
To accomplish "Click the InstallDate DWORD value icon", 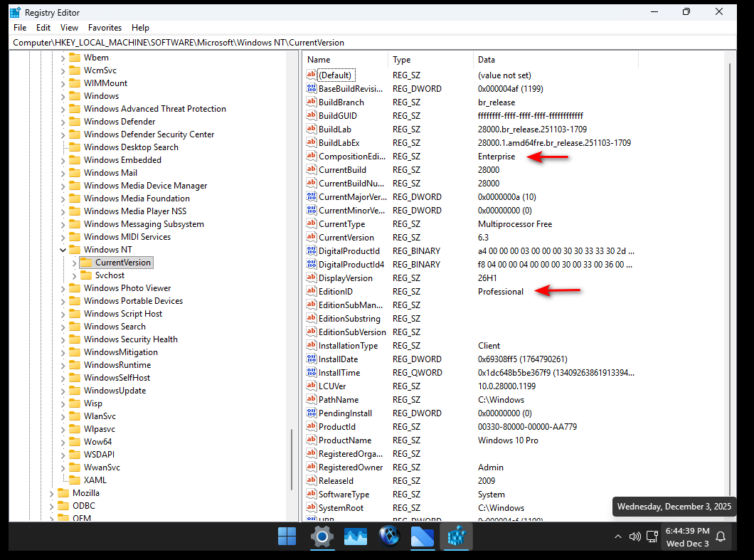I will coord(311,359).
